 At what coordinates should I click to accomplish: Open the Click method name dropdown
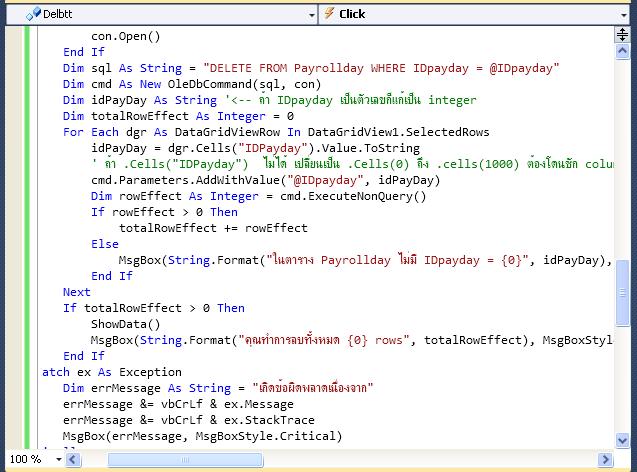point(624,15)
